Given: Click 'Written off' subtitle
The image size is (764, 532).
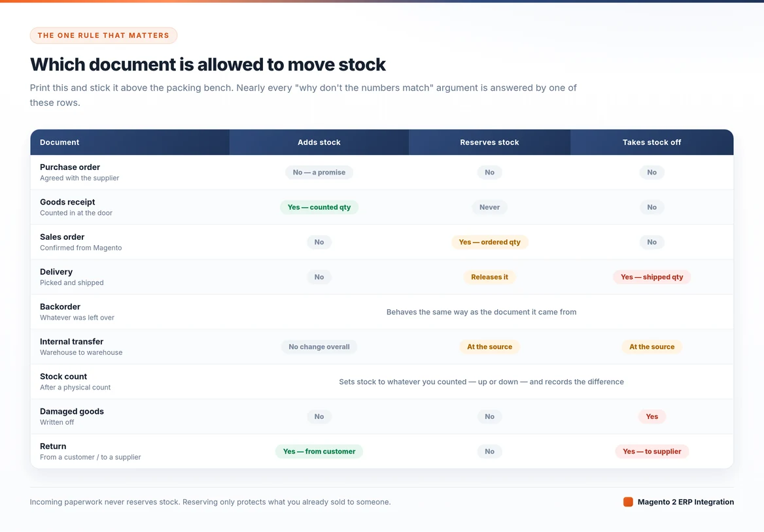Looking at the screenshot, I should pyautogui.click(x=57, y=422).
